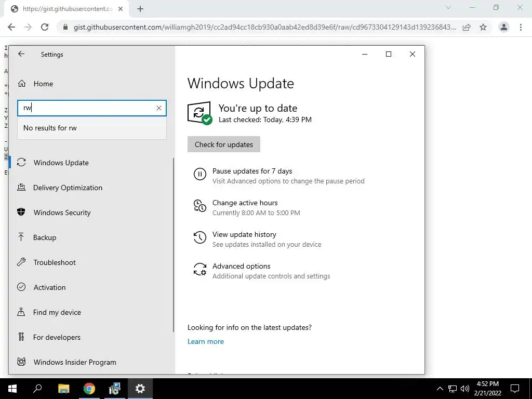Close the gist.githubusercontent tab
This screenshot has height=399, width=532.
[121, 9]
